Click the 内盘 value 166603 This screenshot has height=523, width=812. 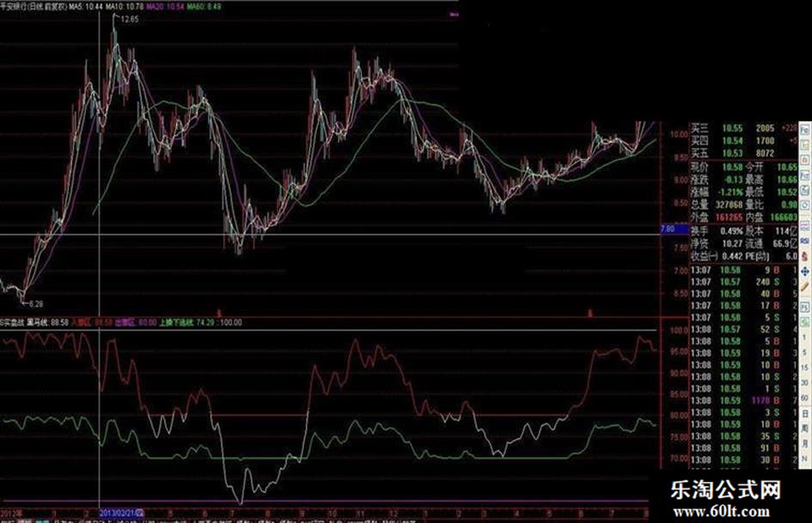click(x=784, y=217)
